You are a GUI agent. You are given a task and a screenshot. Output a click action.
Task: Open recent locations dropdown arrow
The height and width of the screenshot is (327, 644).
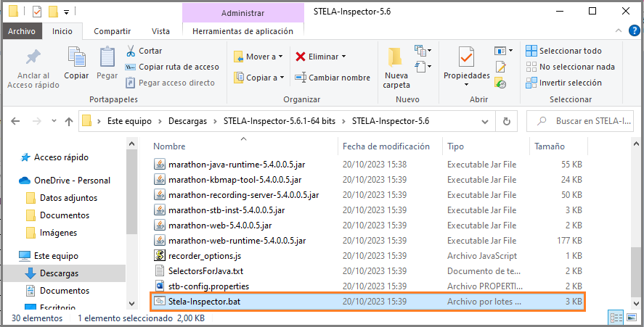(54, 121)
